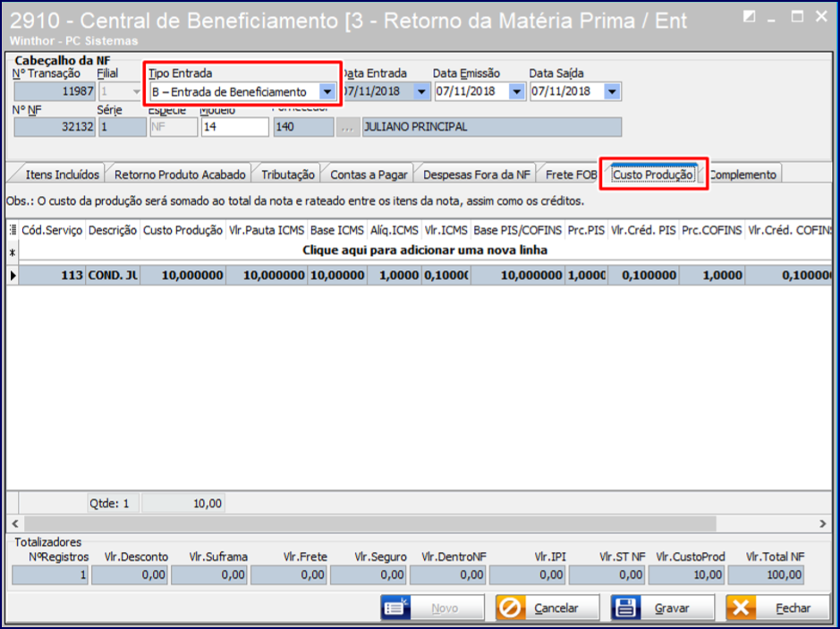The height and width of the screenshot is (629, 840).
Task: Click the Custo Produção column header
Action: tap(182, 230)
